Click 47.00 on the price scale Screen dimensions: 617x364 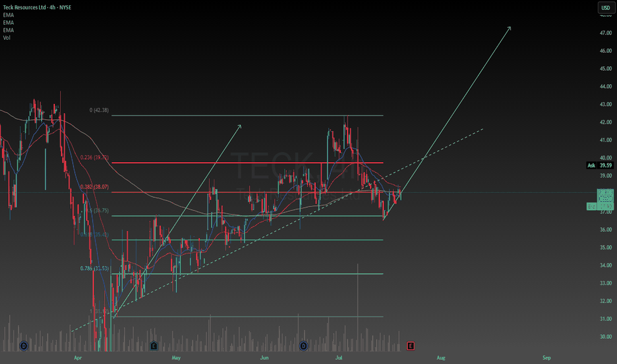coord(606,33)
